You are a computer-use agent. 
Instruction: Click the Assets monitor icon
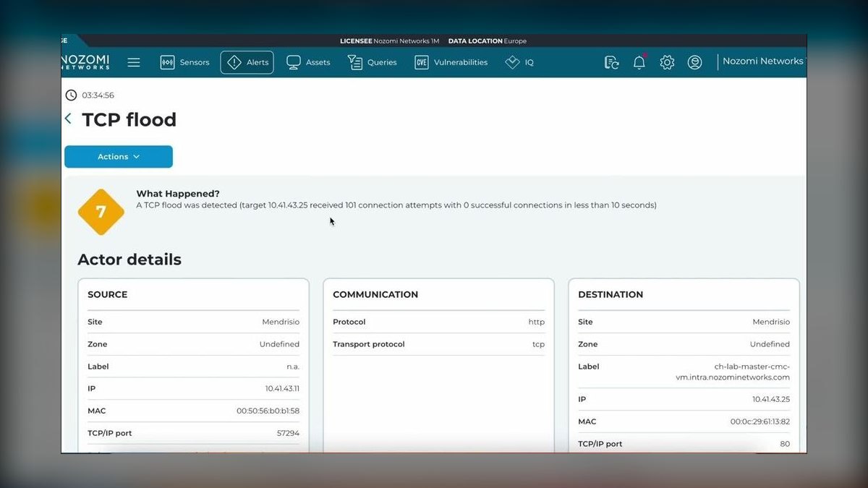(x=294, y=62)
